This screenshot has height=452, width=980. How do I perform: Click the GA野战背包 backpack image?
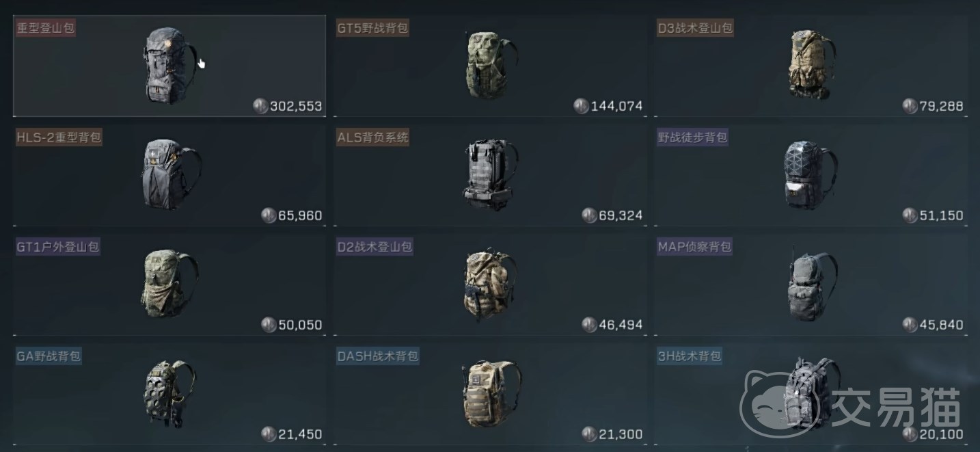pos(169,393)
